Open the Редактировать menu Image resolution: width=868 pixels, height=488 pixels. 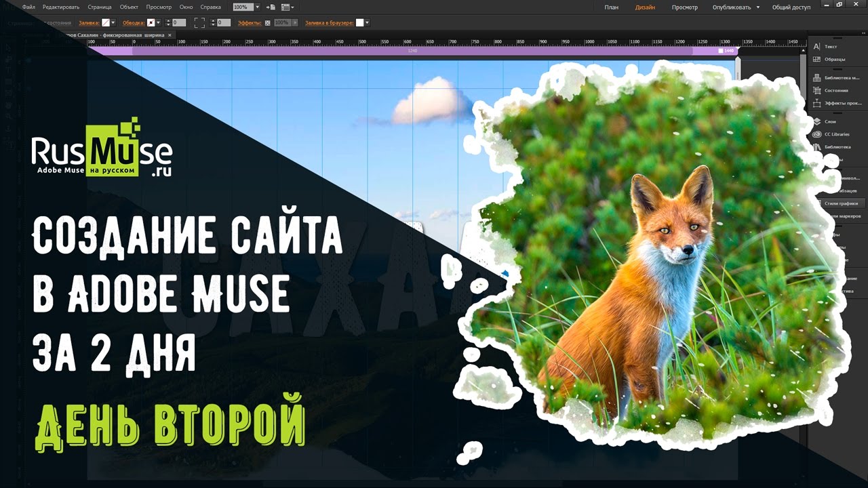pos(62,7)
